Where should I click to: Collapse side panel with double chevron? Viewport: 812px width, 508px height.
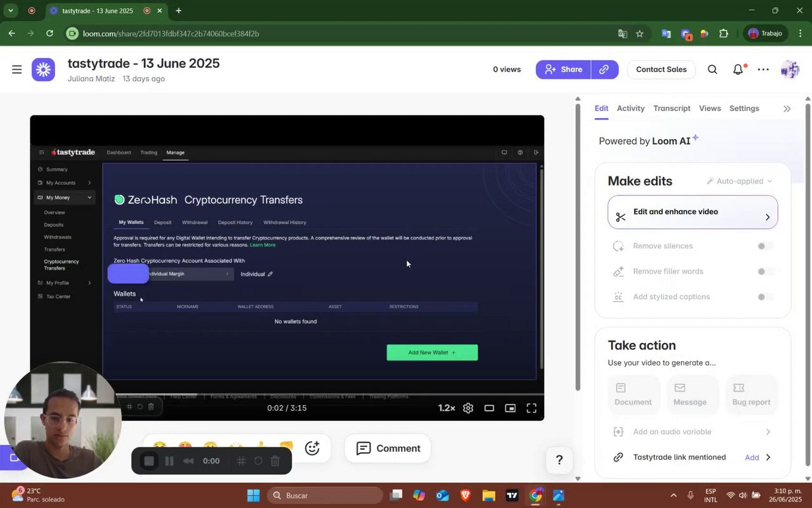787,109
